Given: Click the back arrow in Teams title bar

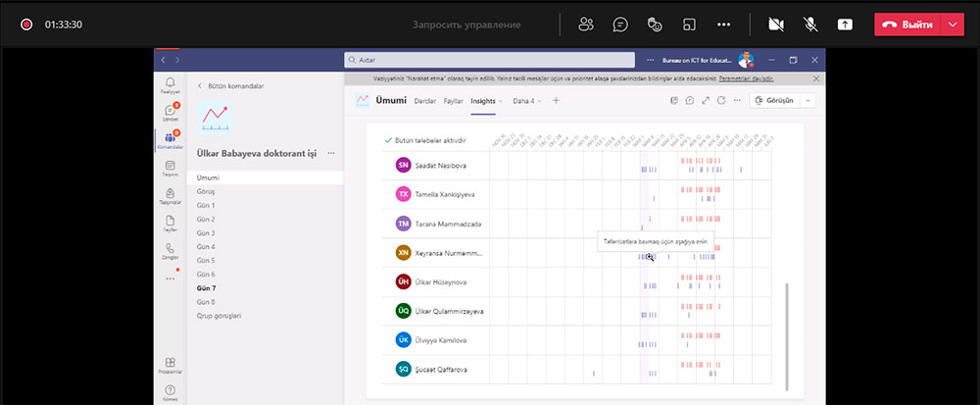Looking at the screenshot, I should click(164, 60).
